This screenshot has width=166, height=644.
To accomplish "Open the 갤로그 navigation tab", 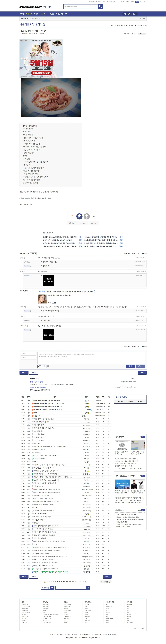I will 51,14.
